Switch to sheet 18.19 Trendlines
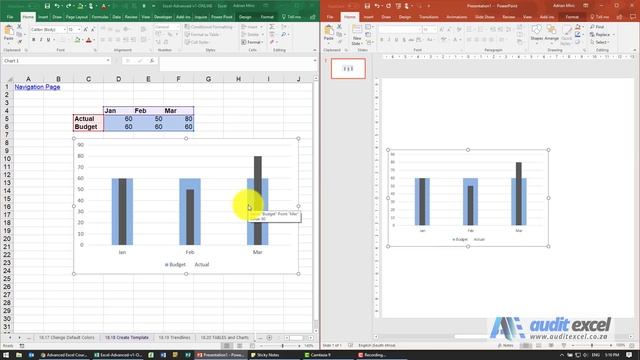The width and height of the screenshot is (640, 360). click(174, 338)
